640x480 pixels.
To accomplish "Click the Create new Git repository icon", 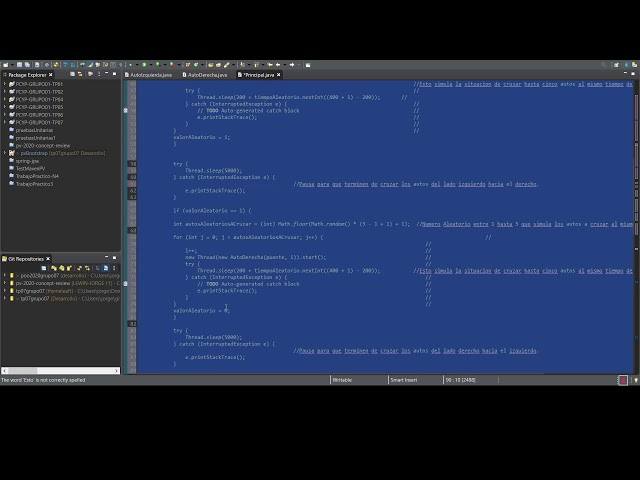I will (69, 268).
